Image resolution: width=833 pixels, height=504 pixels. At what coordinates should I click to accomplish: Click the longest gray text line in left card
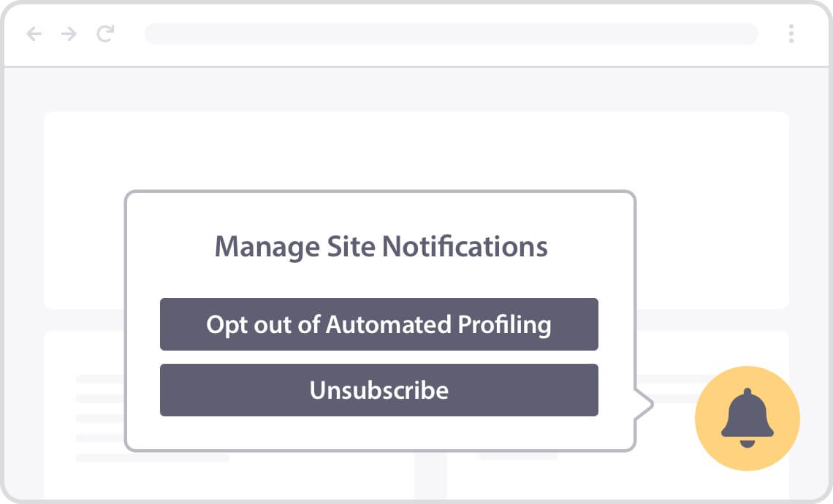tap(153, 458)
